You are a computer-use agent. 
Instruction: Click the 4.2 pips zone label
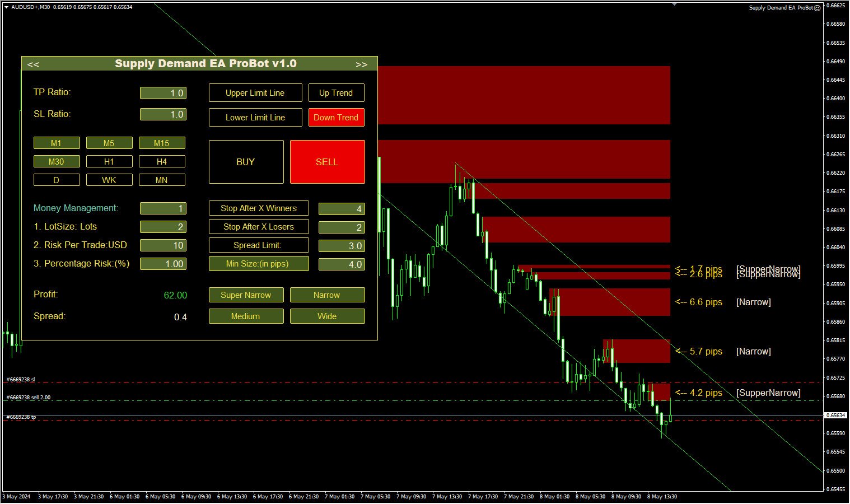[699, 393]
